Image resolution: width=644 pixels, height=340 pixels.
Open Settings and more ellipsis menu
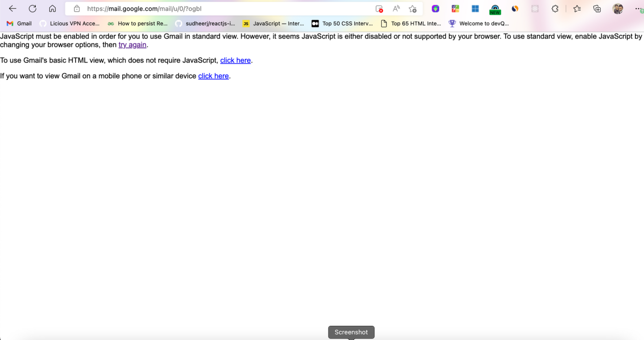click(638, 9)
